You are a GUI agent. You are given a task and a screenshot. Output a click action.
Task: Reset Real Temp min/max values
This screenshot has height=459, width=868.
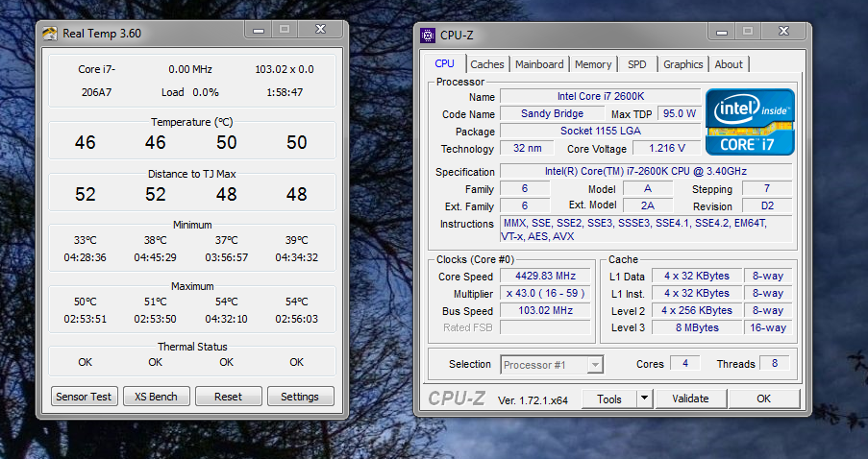click(x=228, y=397)
